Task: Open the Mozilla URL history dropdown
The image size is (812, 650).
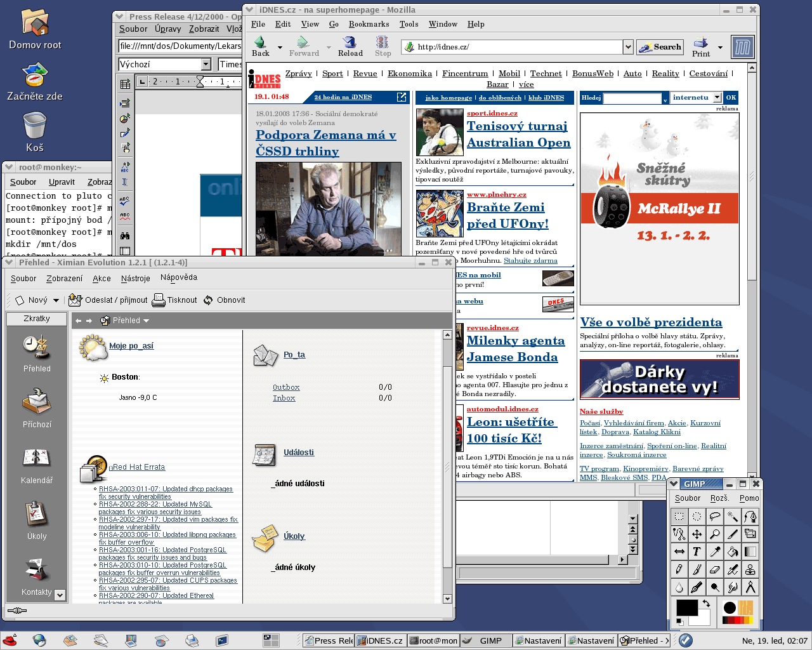Action: pyautogui.click(x=628, y=47)
